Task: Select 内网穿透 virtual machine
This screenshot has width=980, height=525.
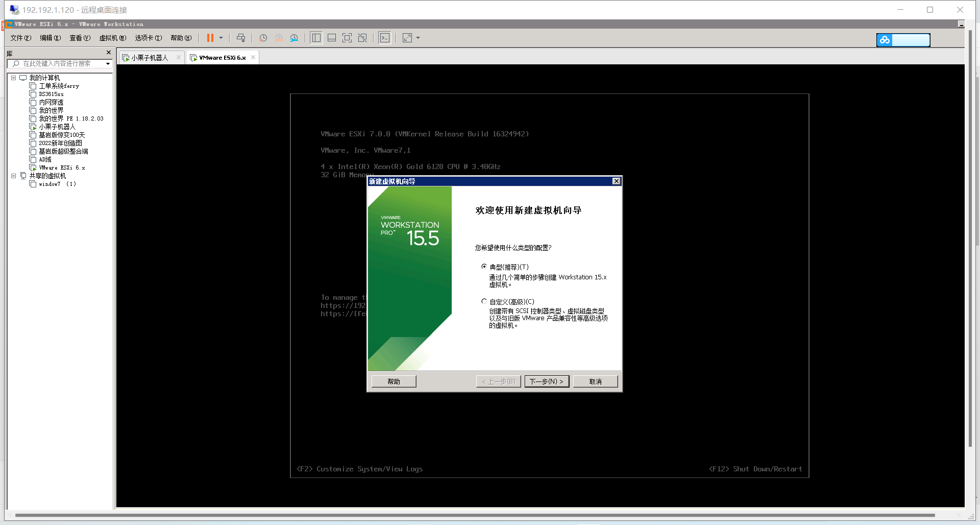Action: tap(51, 102)
